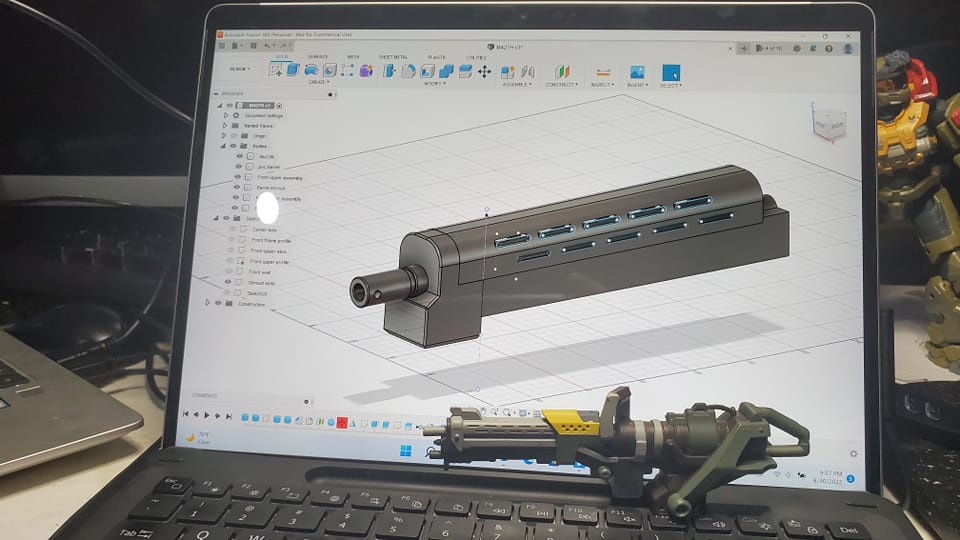Select the Combine tool in Modify

(x=446, y=71)
